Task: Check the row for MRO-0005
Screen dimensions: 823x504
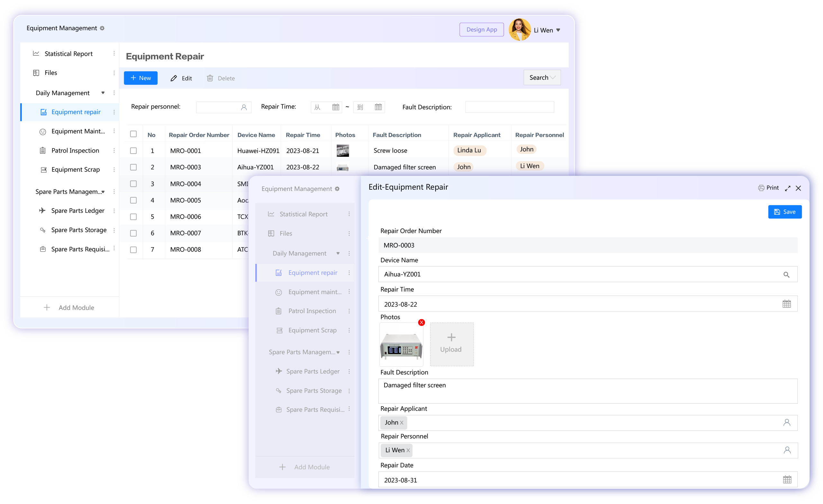Action: tap(133, 200)
